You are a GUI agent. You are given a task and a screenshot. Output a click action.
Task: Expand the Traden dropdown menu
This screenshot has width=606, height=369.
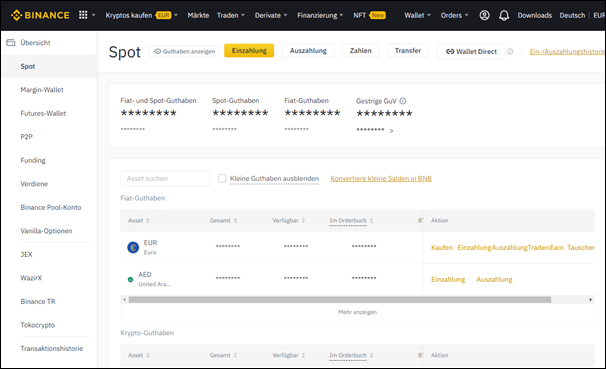click(243, 15)
